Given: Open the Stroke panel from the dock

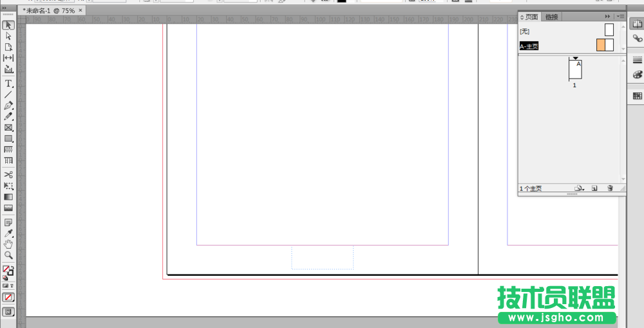Looking at the screenshot, I should (637, 61).
